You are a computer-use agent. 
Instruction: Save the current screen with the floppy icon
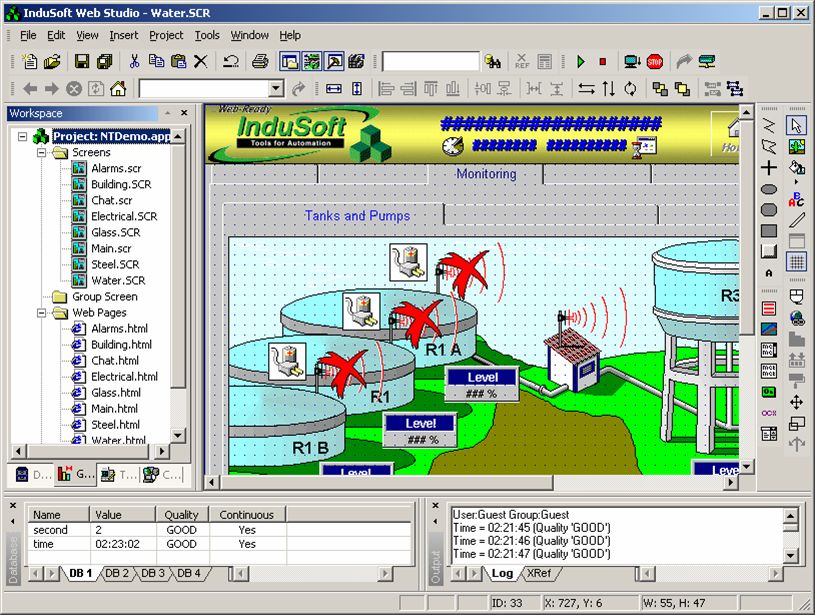point(82,61)
